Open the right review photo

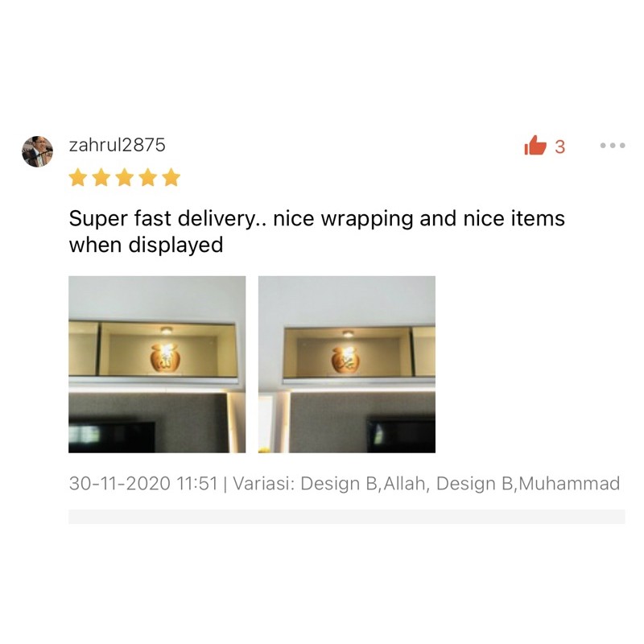coord(347,365)
